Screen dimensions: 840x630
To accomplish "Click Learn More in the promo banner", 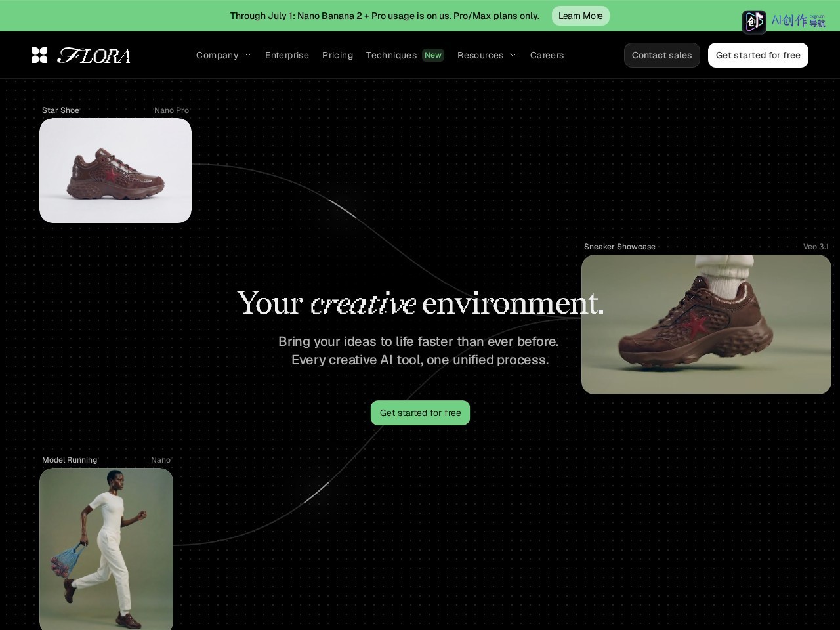I will point(580,16).
